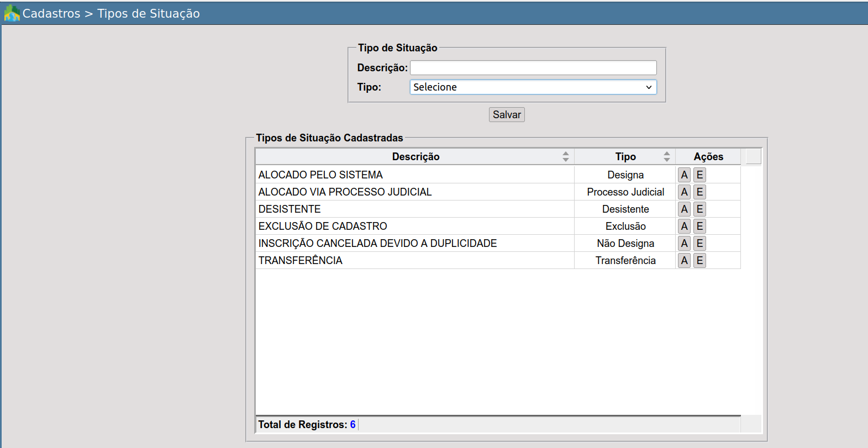Click the Descrição column header

(415, 157)
